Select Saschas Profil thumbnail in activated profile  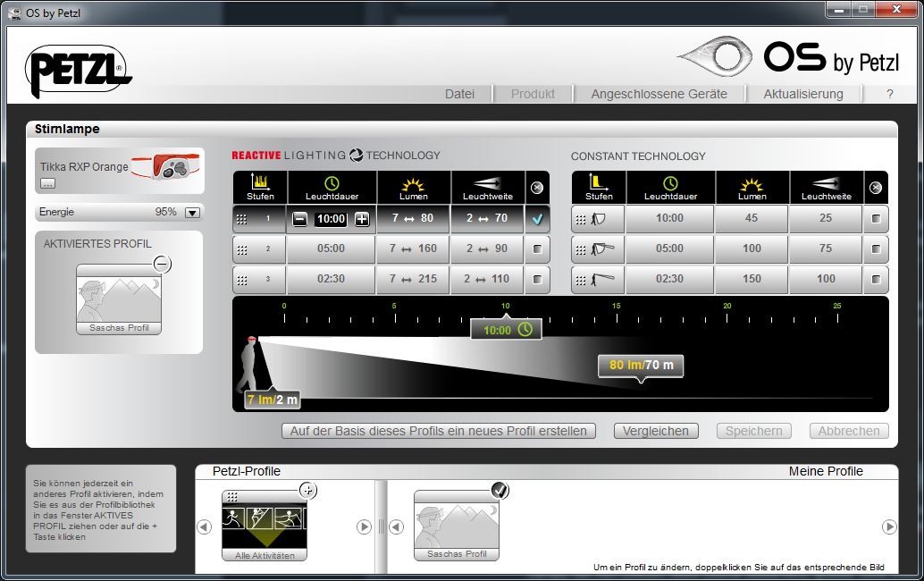(x=119, y=299)
